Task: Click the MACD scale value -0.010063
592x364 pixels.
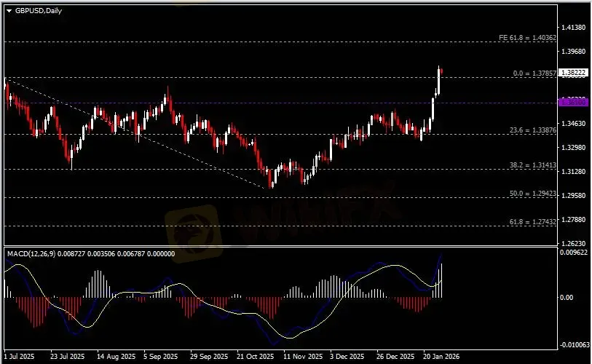Action: tap(573, 345)
